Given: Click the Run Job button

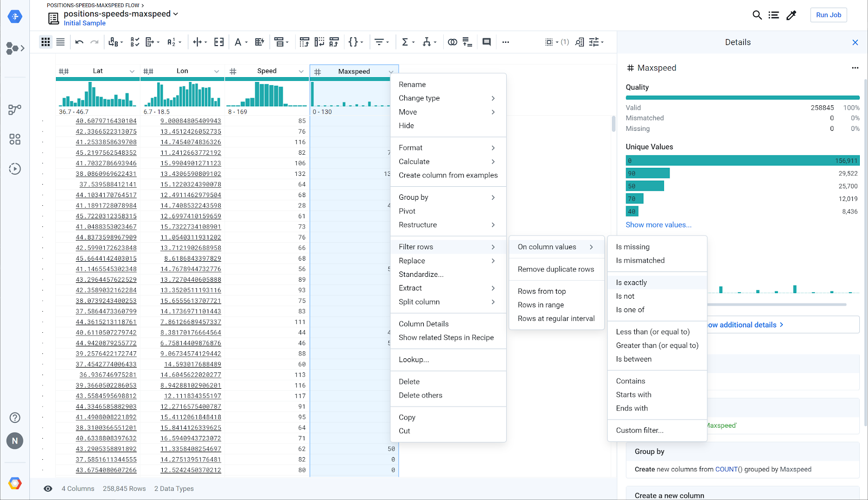Looking at the screenshot, I should point(828,15).
